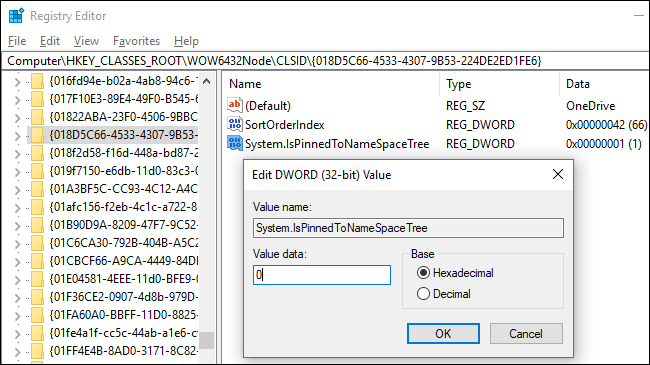Open the Edit menu

50,41
